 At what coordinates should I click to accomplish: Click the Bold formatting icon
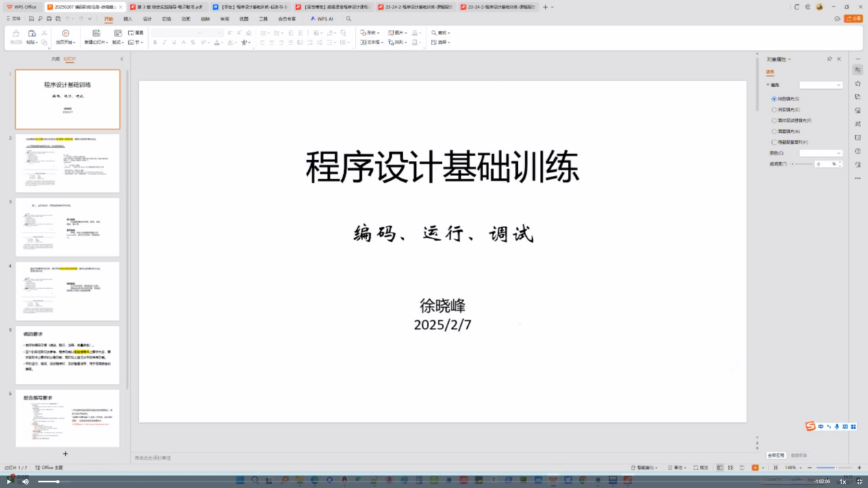(x=155, y=42)
